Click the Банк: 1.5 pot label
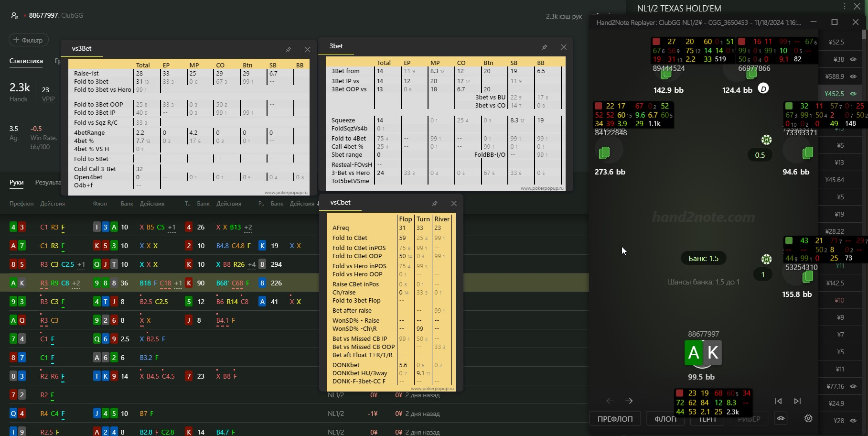The width and height of the screenshot is (868, 436). pos(703,259)
